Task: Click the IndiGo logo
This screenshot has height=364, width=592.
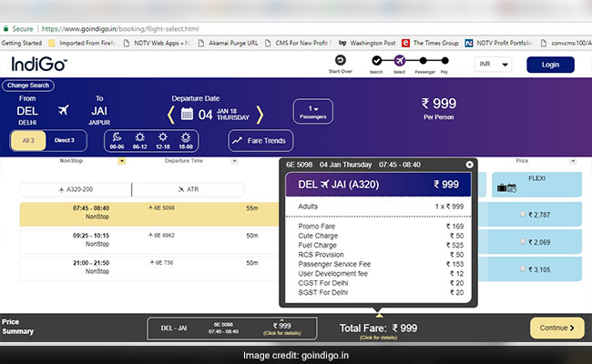Action: pos(39,64)
